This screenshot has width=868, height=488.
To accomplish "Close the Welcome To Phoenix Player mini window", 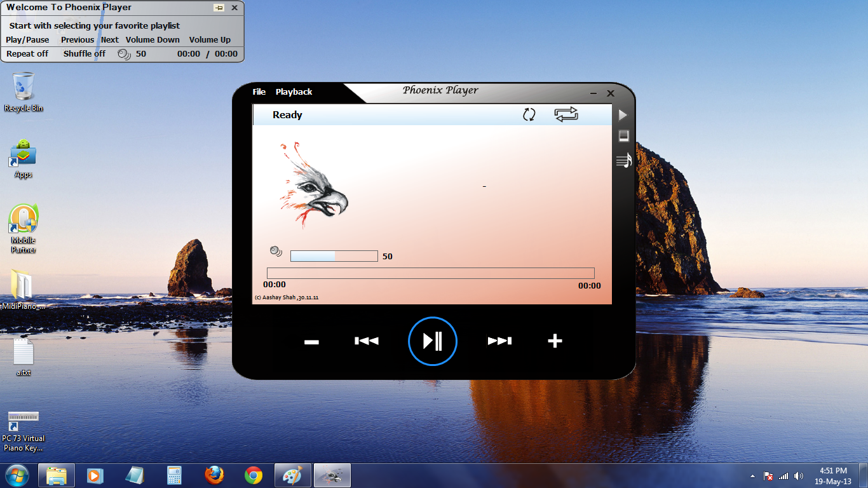I will point(234,8).
